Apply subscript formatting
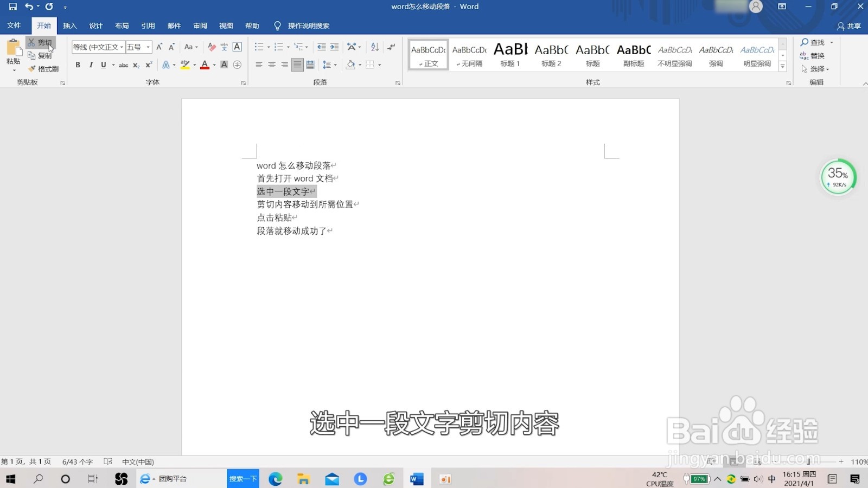 point(136,65)
